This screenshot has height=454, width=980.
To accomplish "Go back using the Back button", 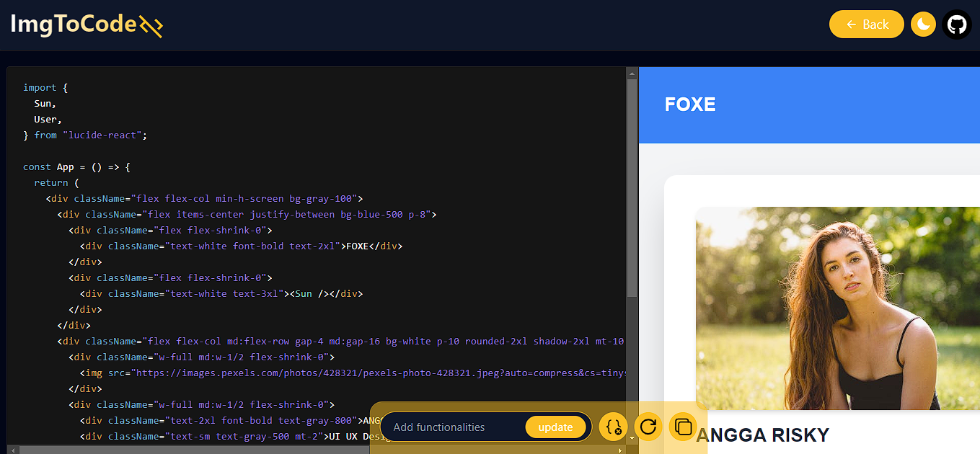I will pos(867,25).
